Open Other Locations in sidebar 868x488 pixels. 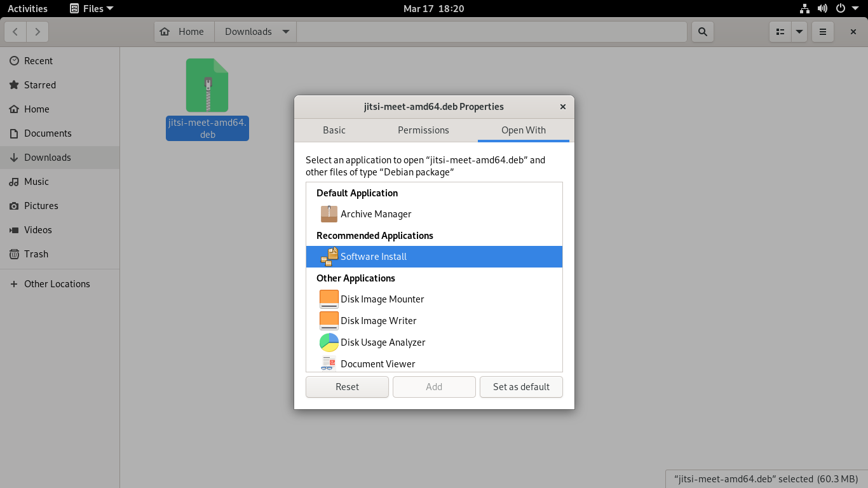[60, 284]
